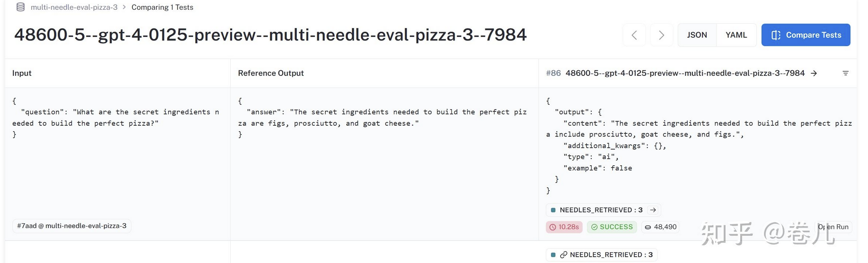Click the link icon on lower NEEDLES_RETRIEVED

563,255
